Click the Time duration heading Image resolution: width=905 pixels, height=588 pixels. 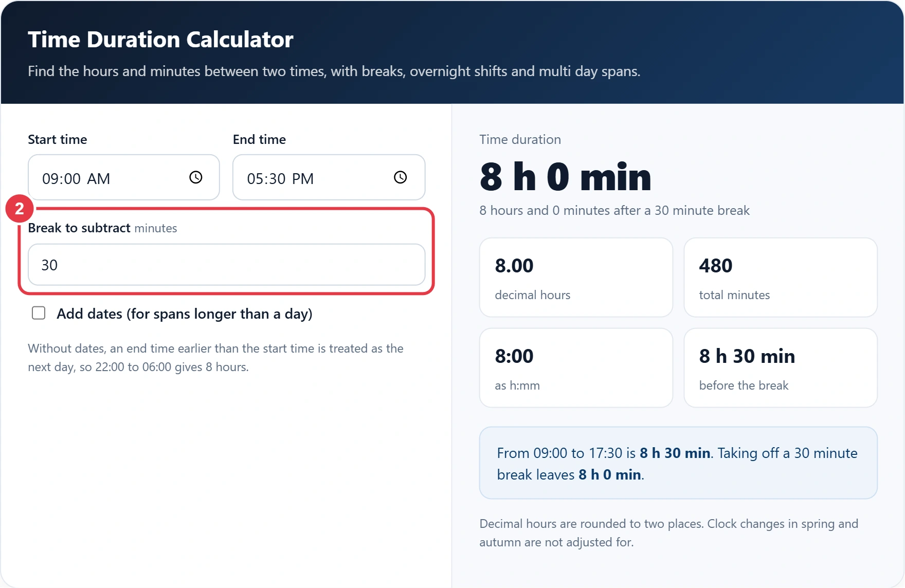520,139
